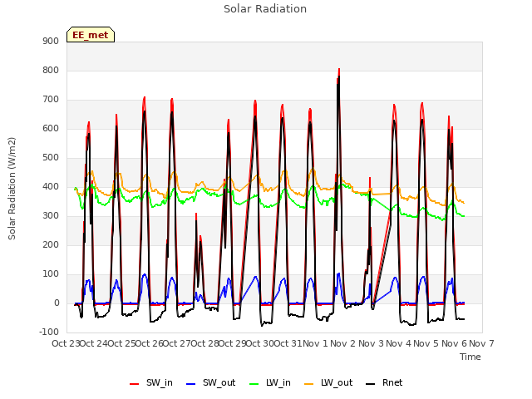Click the 200 y-axis tick label
532x399 pixels.
coord(51,245)
